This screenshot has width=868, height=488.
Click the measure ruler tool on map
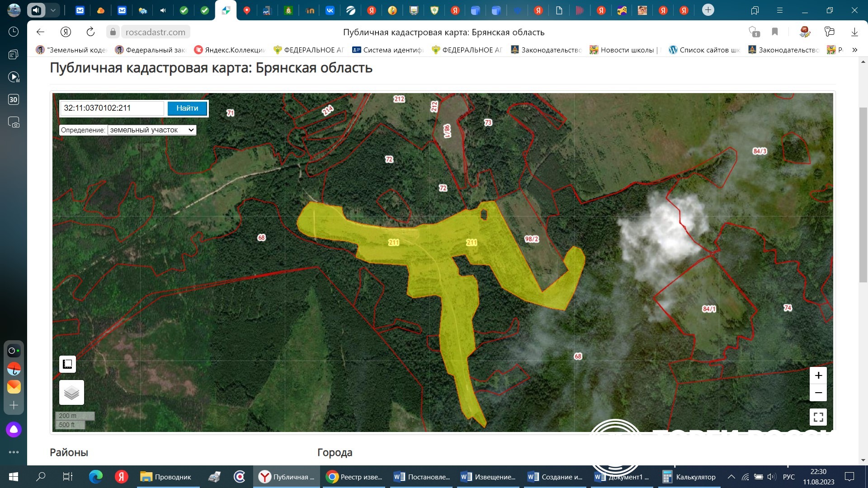pos(67,364)
